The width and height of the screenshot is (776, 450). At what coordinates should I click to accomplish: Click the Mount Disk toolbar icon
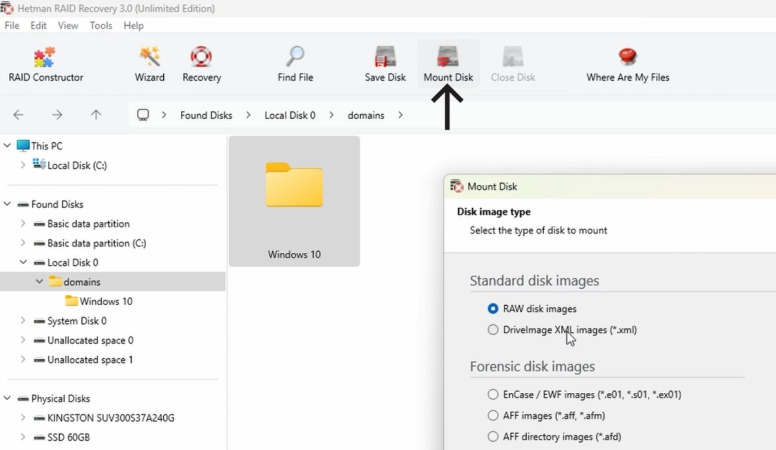448,56
